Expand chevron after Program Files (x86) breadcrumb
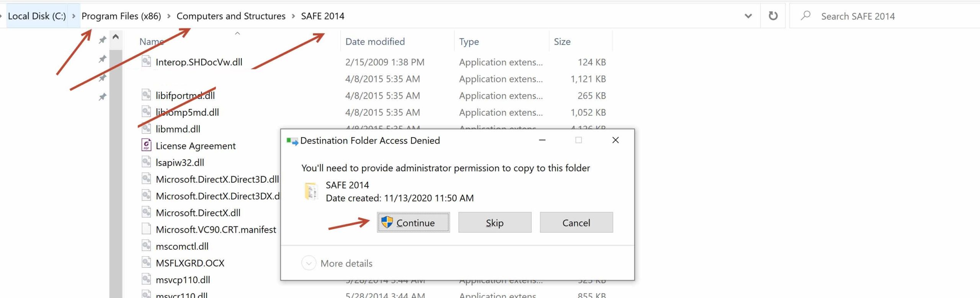This screenshot has width=980, height=298. point(168,16)
